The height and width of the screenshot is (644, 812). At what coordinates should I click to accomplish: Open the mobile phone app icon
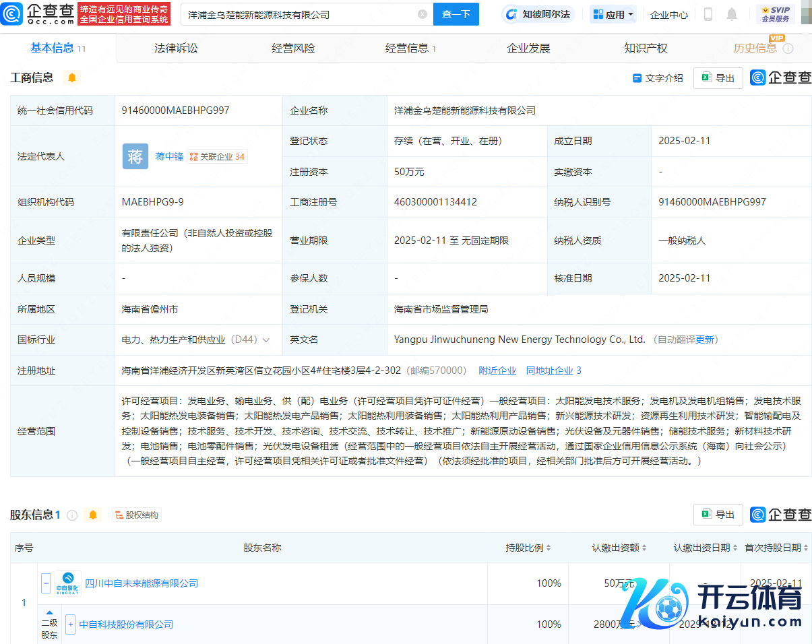click(x=708, y=14)
